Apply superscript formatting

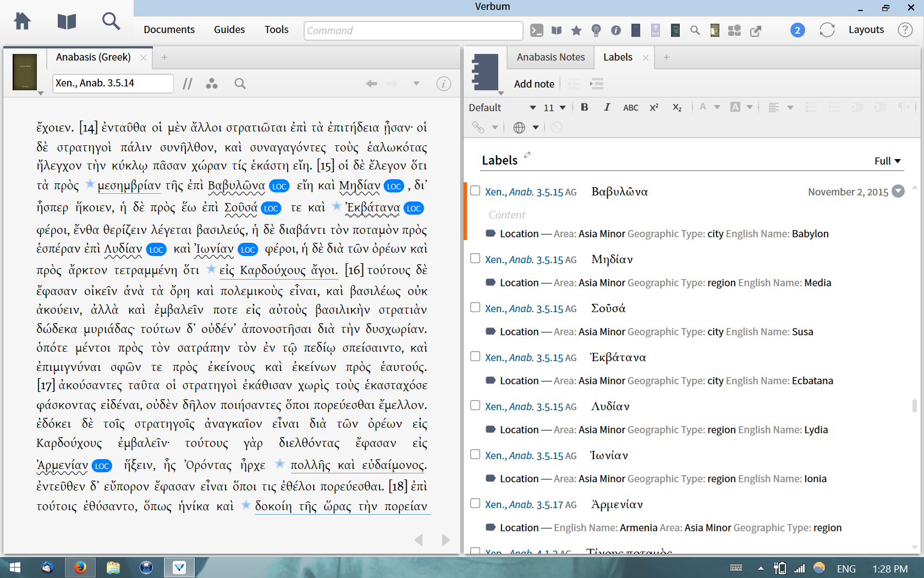click(654, 107)
